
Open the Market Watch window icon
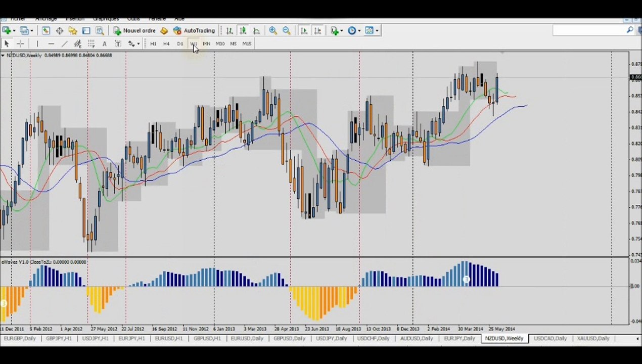pyautogui.click(x=46, y=31)
